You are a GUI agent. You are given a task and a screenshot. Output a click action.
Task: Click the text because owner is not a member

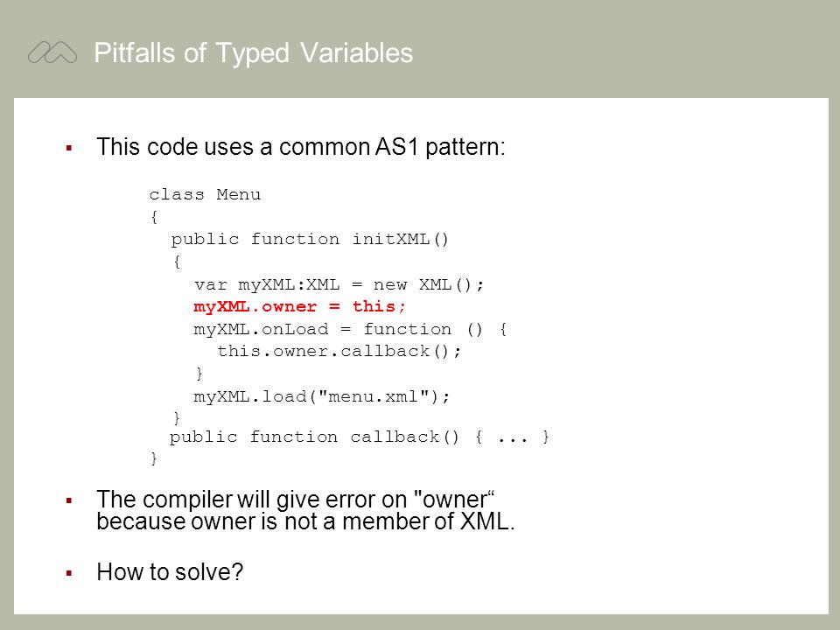pos(305,521)
